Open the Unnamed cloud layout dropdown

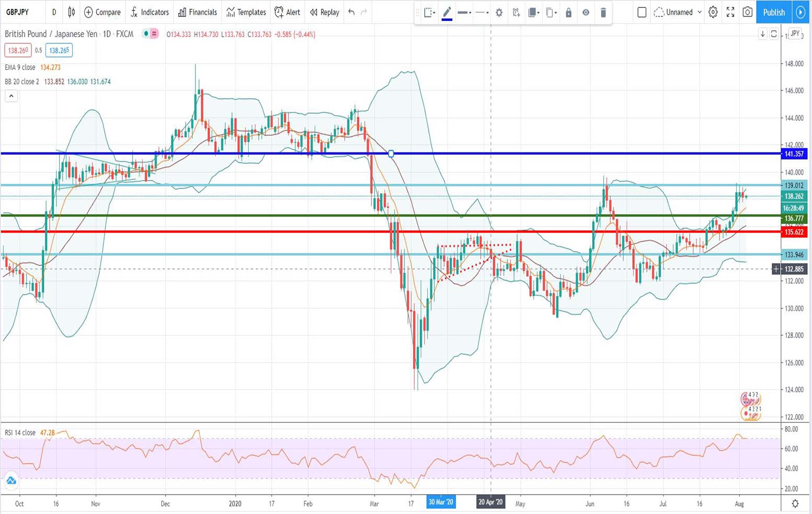(677, 12)
